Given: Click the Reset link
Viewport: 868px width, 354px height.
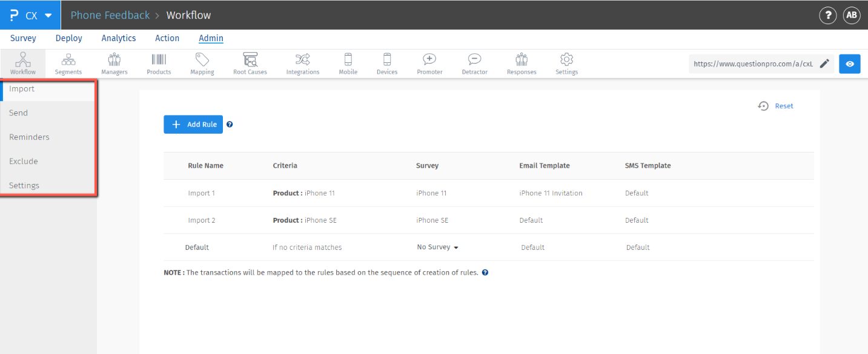Looking at the screenshot, I should (784, 106).
